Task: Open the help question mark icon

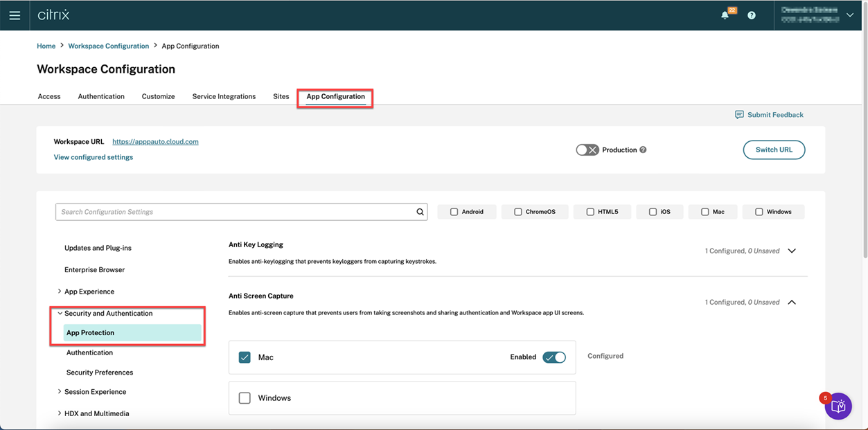Action: point(752,15)
